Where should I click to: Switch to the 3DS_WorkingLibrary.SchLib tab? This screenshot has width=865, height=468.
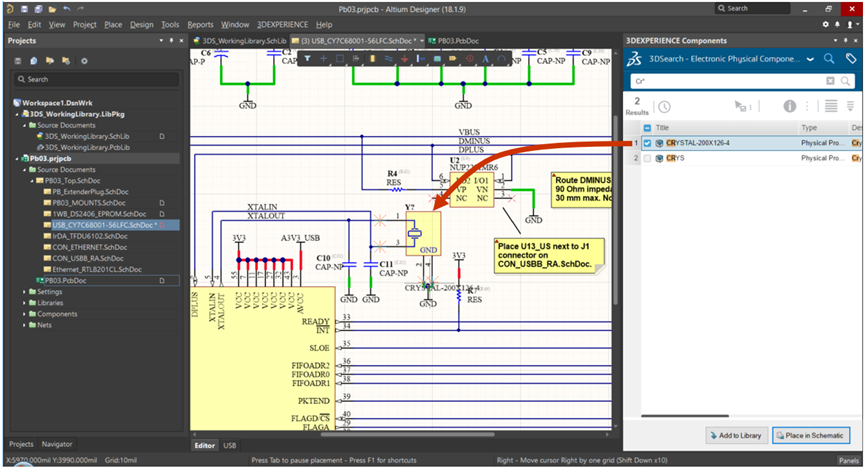point(239,41)
